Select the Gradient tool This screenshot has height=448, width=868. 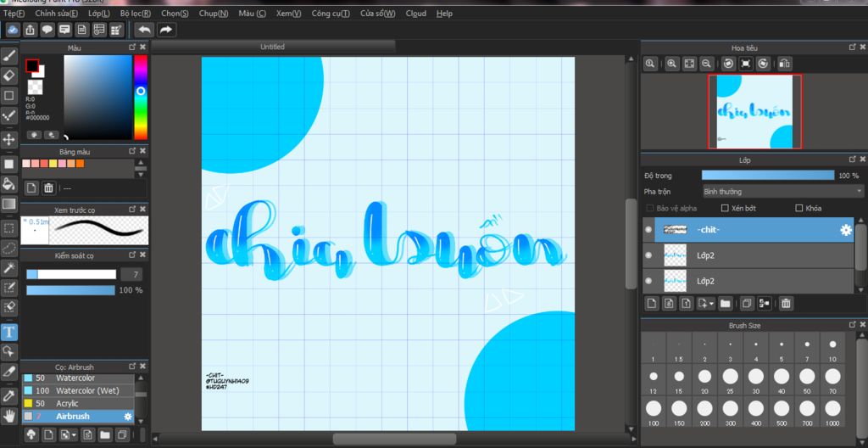tap(8, 204)
